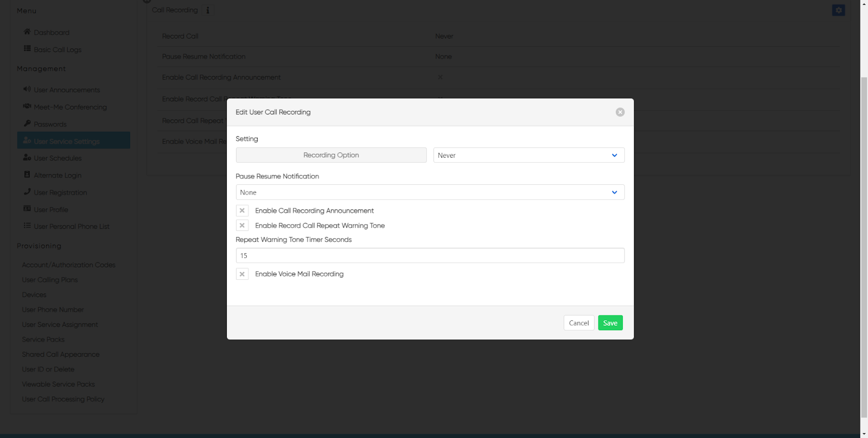
Task: Open User Registration menu item
Action: point(60,192)
